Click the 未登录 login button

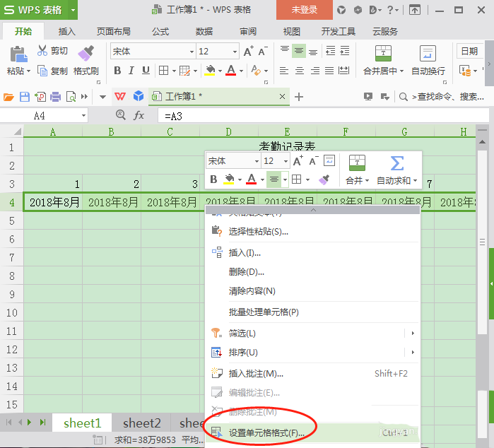pos(305,10)
